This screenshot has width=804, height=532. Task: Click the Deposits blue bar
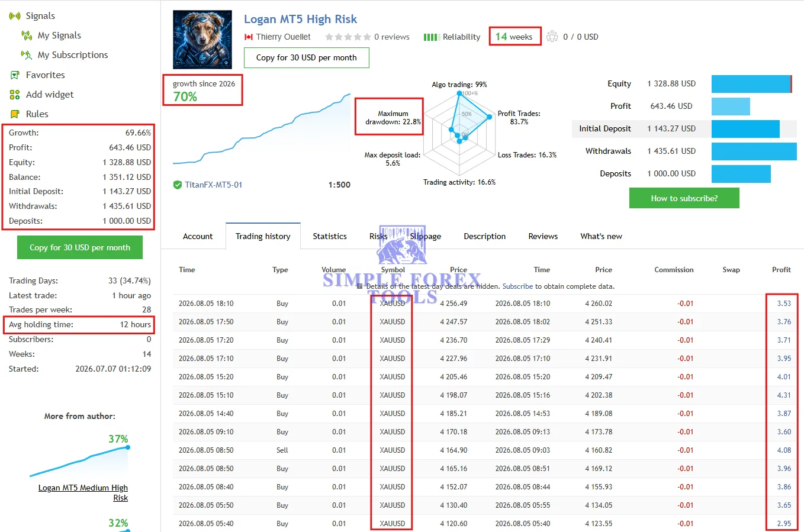click(x=741, y=174)
